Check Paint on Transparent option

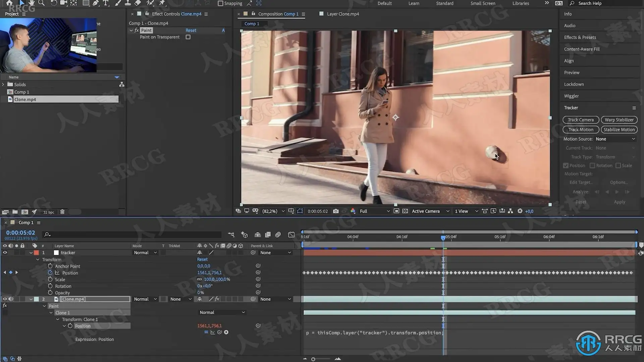pos(188,37)
